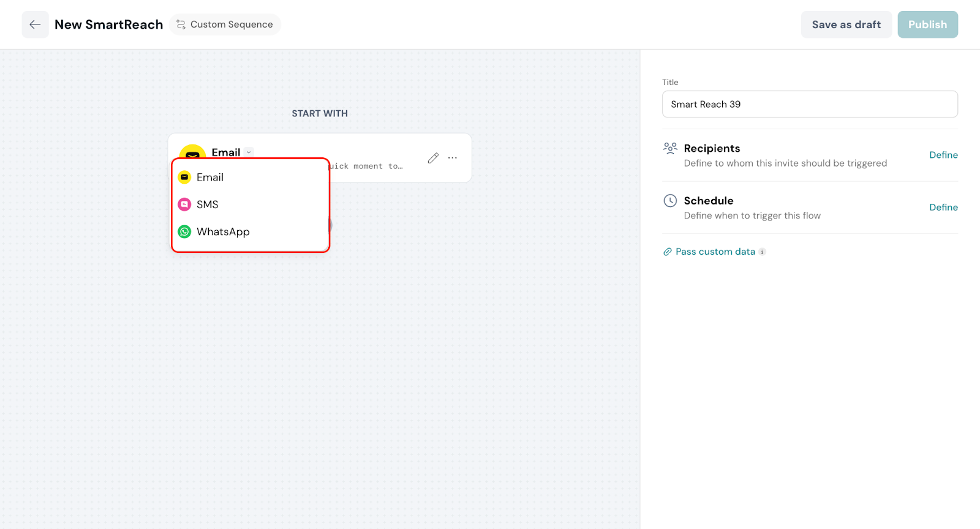Choose the Email option from the list
Image resolution: width=980 pixels, height=529 pixels.
coord(210,178)
